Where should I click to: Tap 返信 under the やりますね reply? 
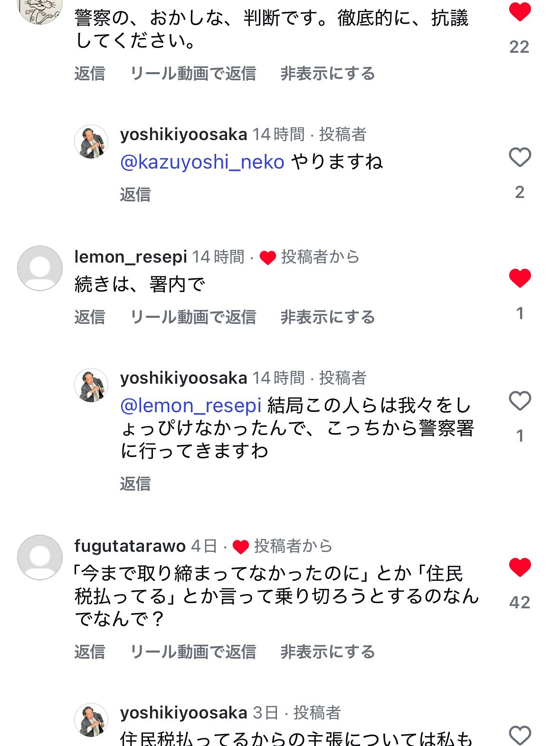[135, 194]
